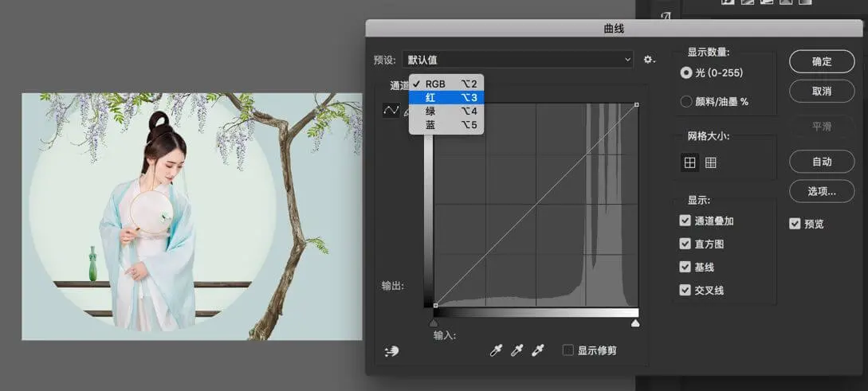This screenshot has width=868, height=391.
Task: Open the preset options gear menu
Action: click(x=650, y=60)
